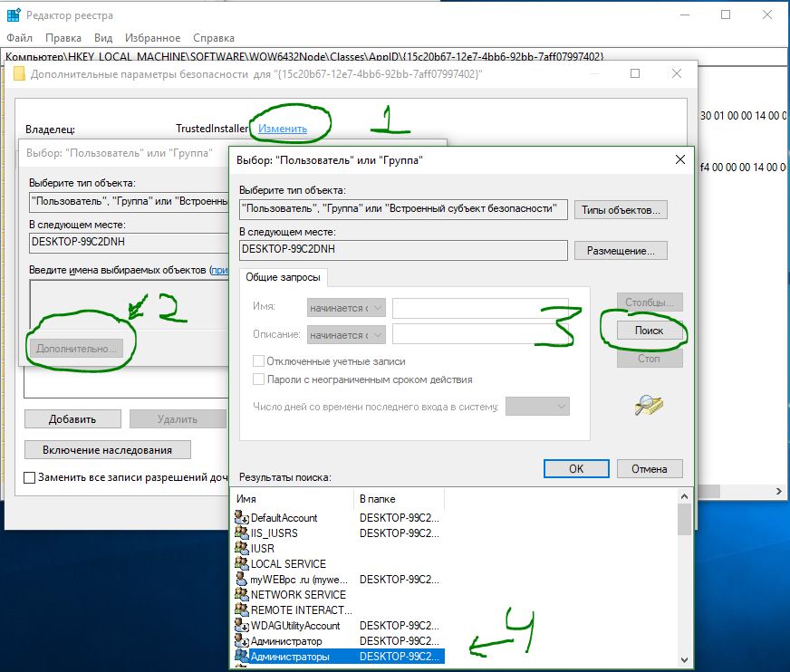Open the Вид menu
Image resolution: width=790 pixels, height=672 pixels.
pos(102,38)
